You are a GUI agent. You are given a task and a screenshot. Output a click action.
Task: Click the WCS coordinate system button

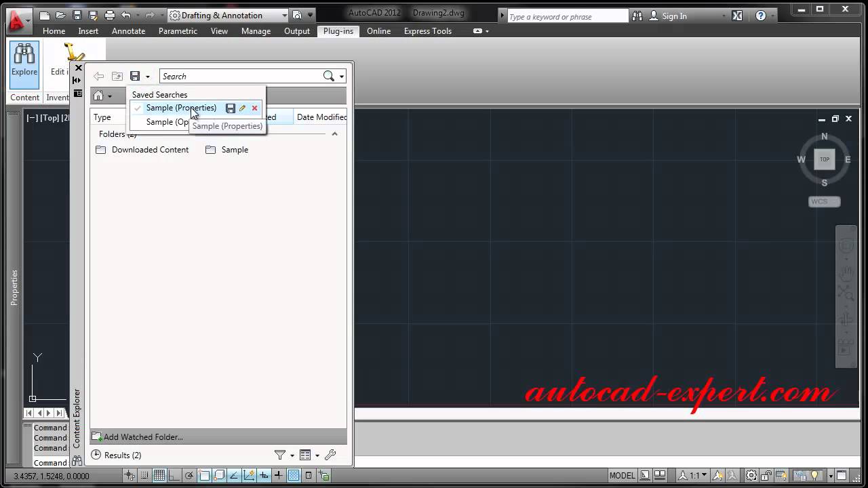point(825,201)
